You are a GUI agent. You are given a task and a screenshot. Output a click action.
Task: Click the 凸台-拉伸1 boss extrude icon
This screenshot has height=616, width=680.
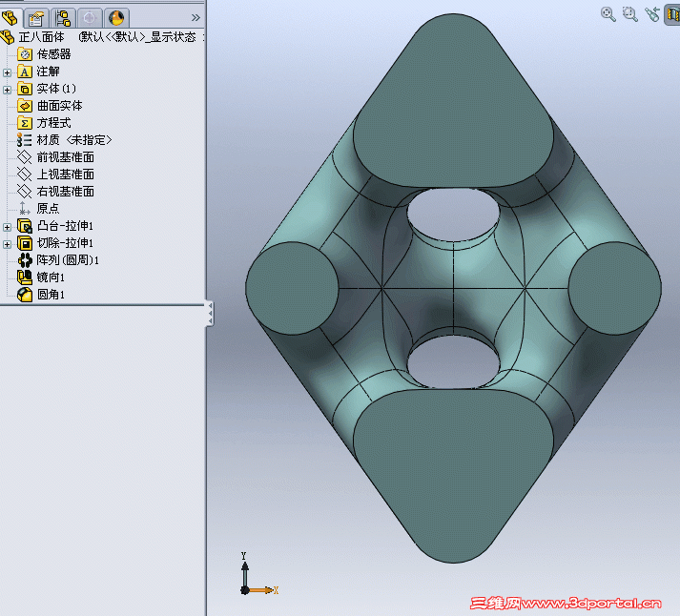[25, 226]
